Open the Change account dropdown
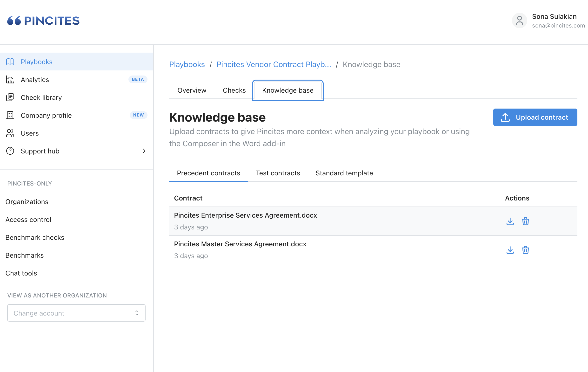 pos(76,313)
